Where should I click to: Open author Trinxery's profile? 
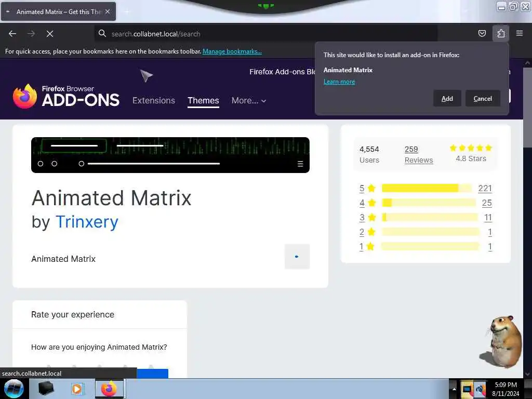(x=87, y=222)
